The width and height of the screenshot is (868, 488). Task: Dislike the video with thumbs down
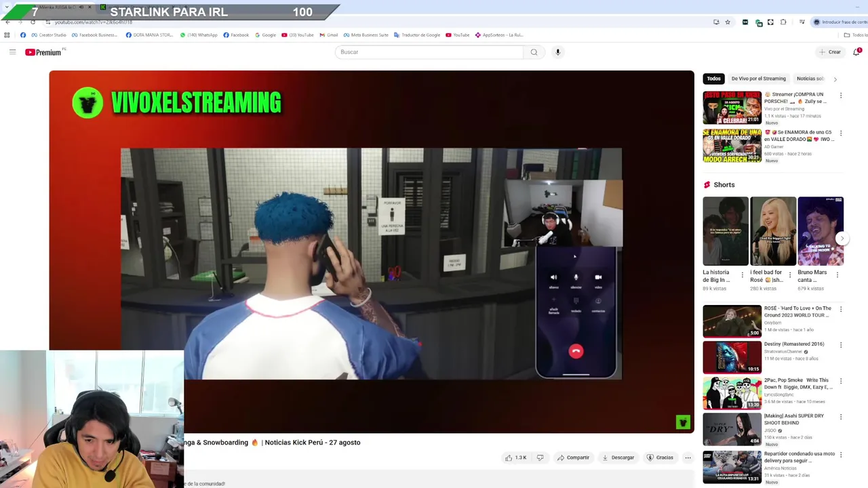540,457
